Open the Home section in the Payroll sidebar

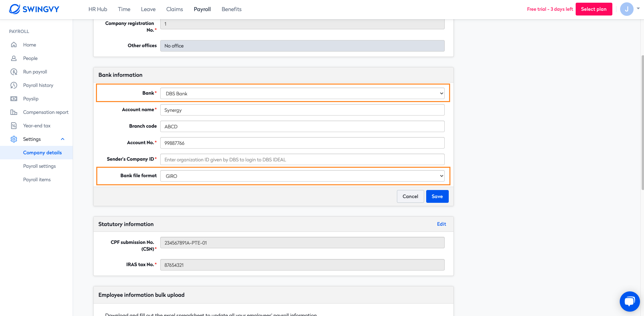[29, 44]
